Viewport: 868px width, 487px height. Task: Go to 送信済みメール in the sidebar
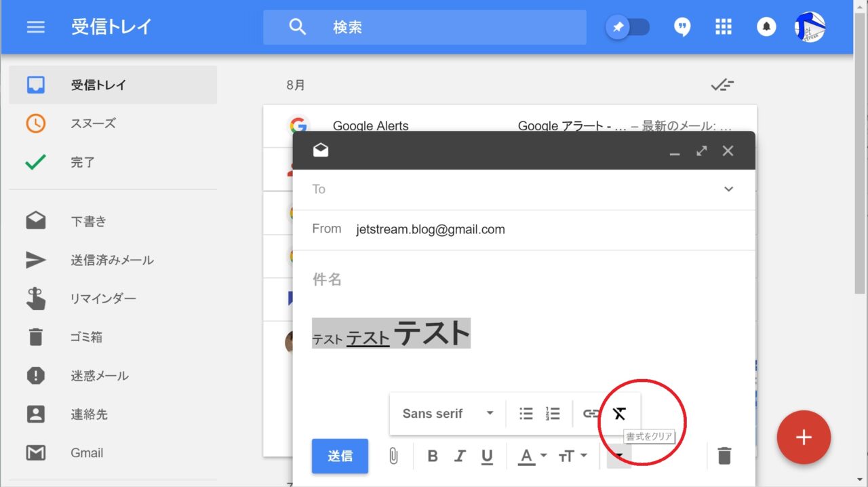(112, 260)
